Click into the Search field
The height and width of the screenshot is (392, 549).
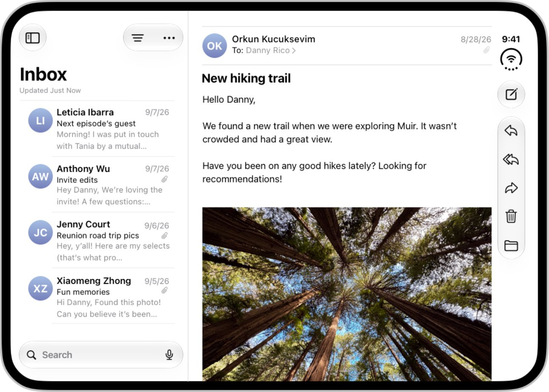click(x=101, y=355)
